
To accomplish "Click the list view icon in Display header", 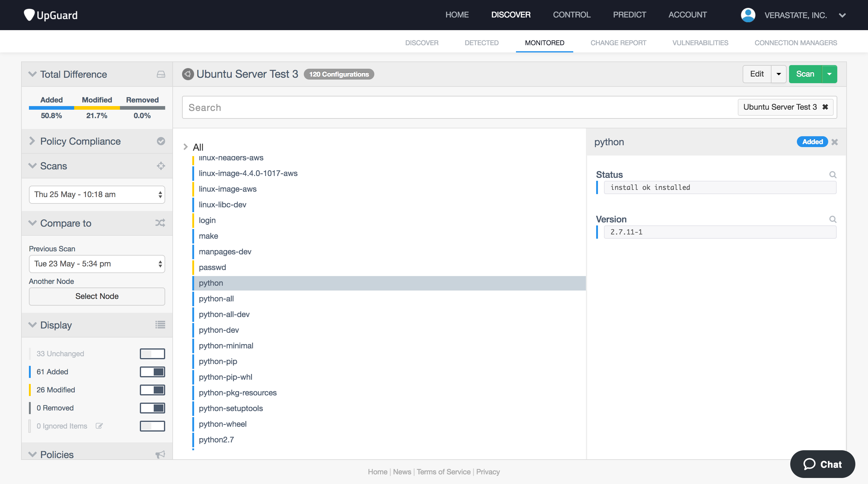I will (160, 325).
